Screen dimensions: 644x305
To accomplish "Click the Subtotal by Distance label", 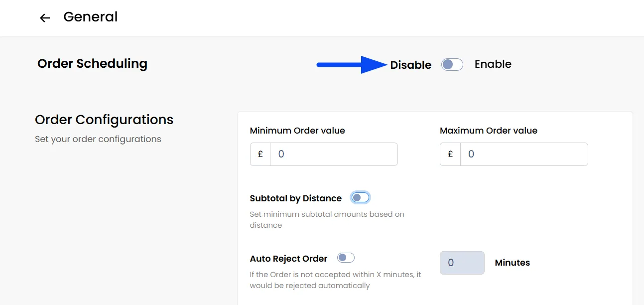I will click(295, 198).
